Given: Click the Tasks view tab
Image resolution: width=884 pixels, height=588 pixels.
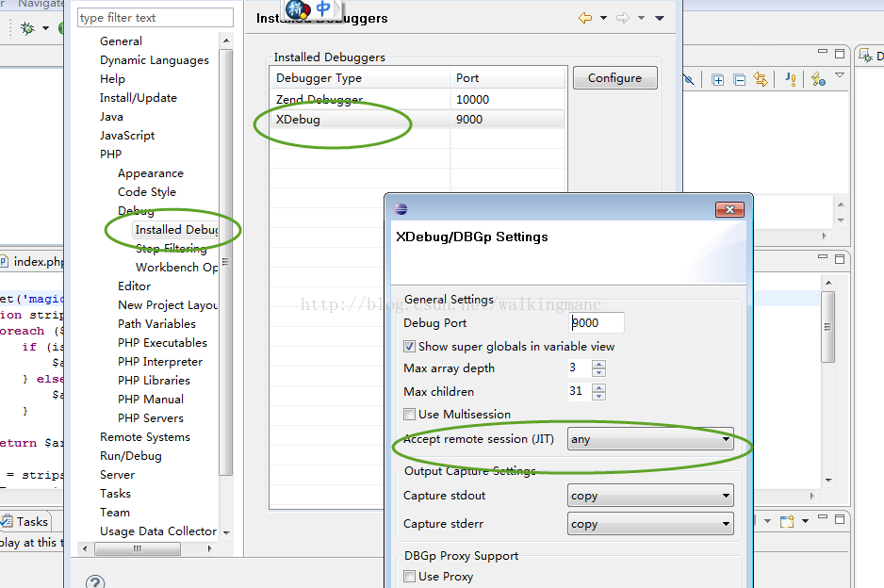Looking at the screenshot, I should [25, 521].
